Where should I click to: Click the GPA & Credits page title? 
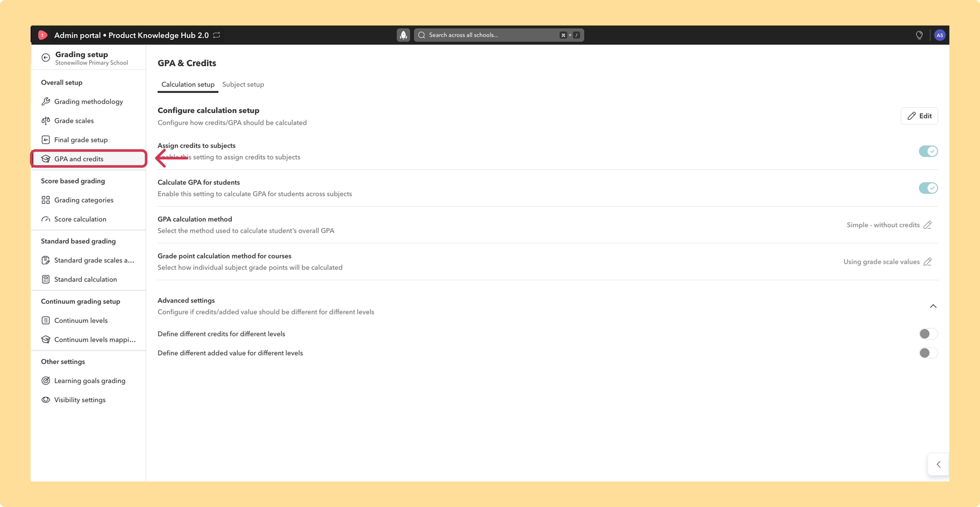point(187,63)
